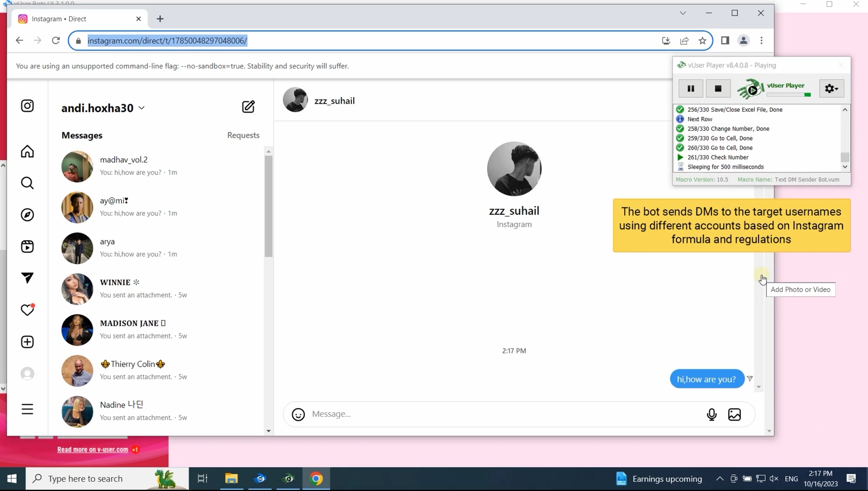Open File Explorer from taskbar

231,478
